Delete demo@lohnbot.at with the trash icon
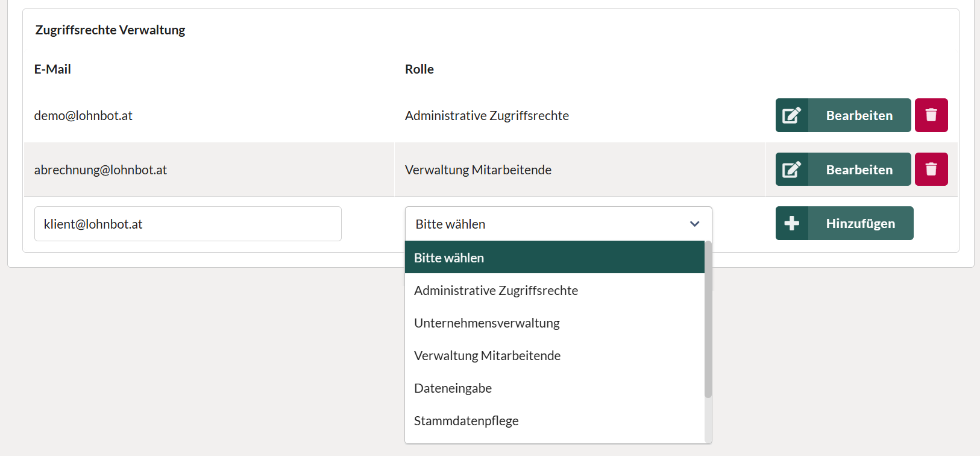This screenshot has width=980, height=456. tap(931, 115)
